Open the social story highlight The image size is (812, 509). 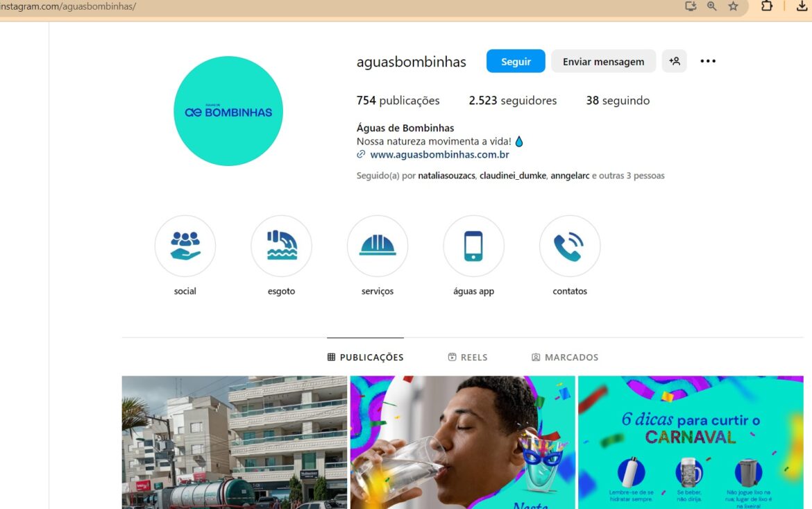(x=185, y=247)
